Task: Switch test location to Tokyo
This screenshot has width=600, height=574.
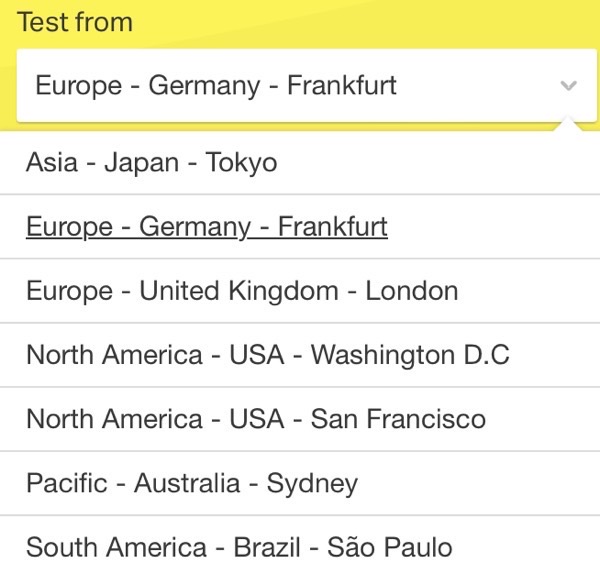Action: [x=152, y=163]
